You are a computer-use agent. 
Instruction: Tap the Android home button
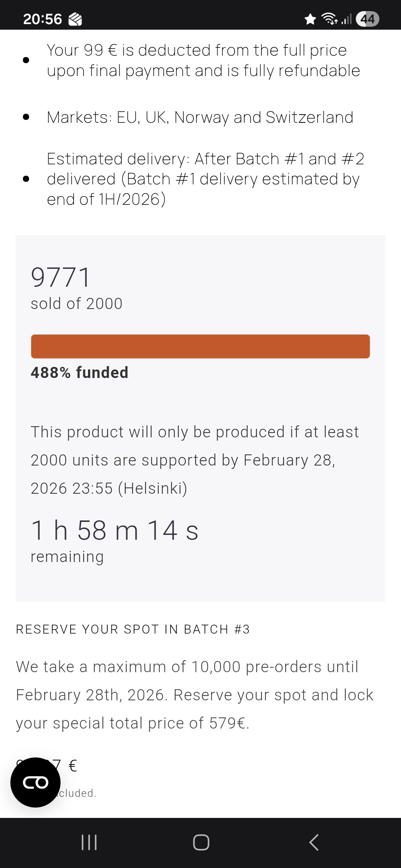201,842
